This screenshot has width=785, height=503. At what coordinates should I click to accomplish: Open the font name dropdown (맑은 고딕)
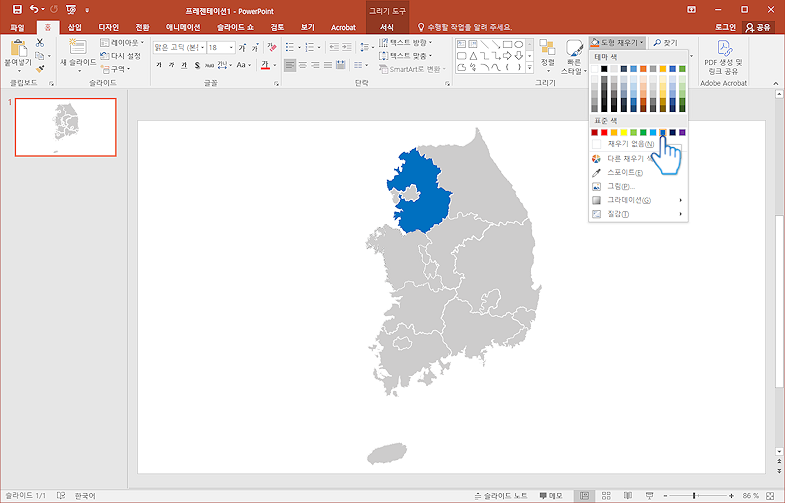(x=202, y=48)
